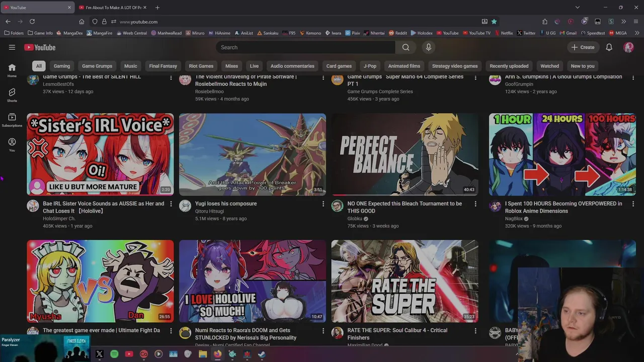Viewport: 644px width, 362px height.
Task: Go to Home in sidebar
Action: click(x=12, y=70)
